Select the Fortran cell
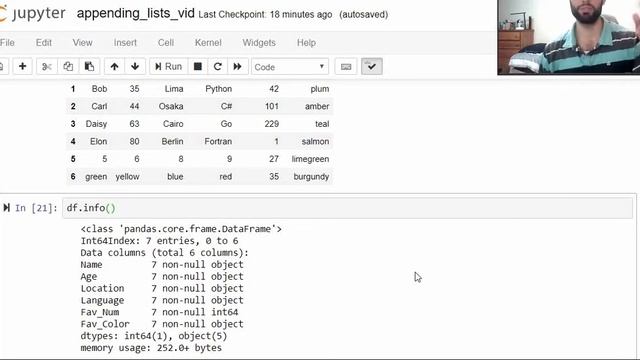Viewport: 640px width, 360px height. (218, 141)
